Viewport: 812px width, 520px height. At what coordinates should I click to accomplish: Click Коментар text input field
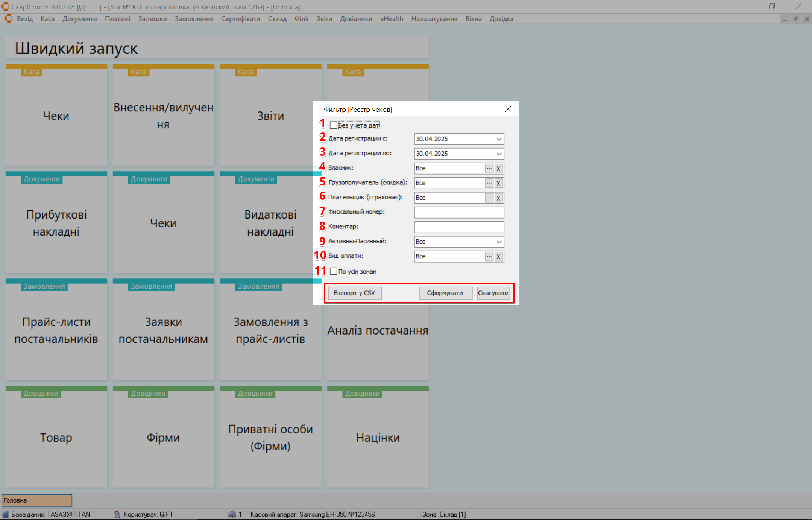pyautogui.click(x=459, y=227)
